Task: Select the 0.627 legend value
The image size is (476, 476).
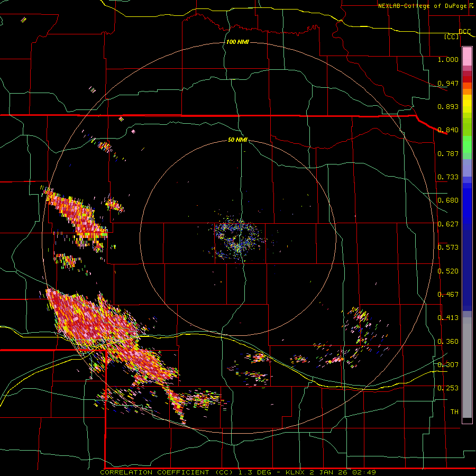Action: [448, 224]
